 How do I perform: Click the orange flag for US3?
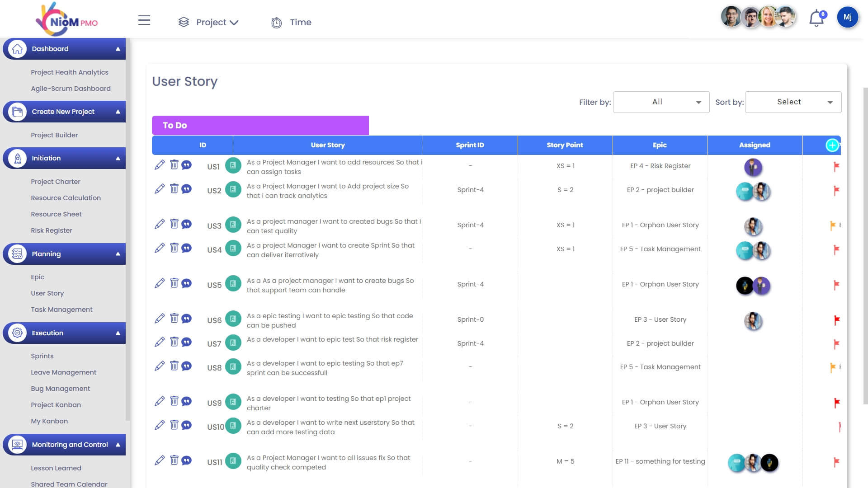(x=832, y=225)
